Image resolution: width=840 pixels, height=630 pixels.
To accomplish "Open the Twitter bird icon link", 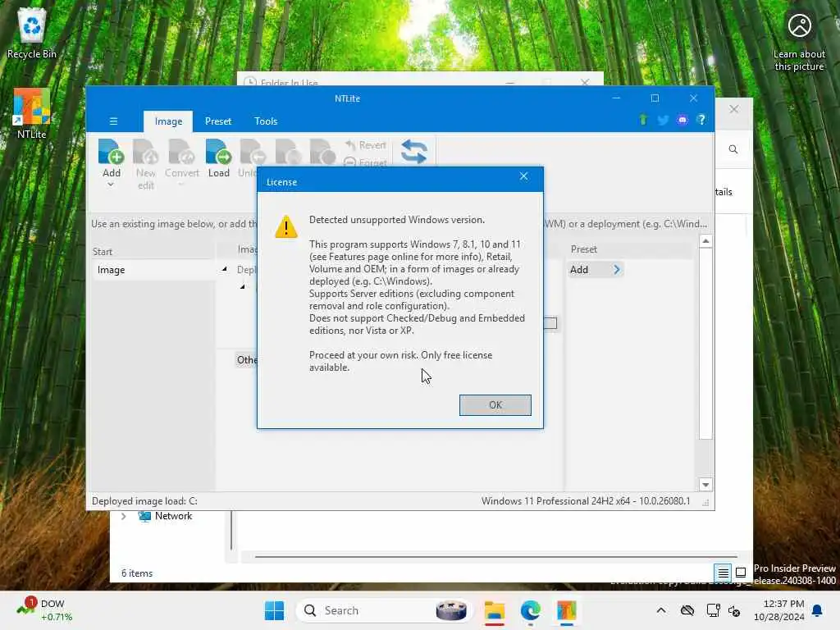I will click(663, 120).
